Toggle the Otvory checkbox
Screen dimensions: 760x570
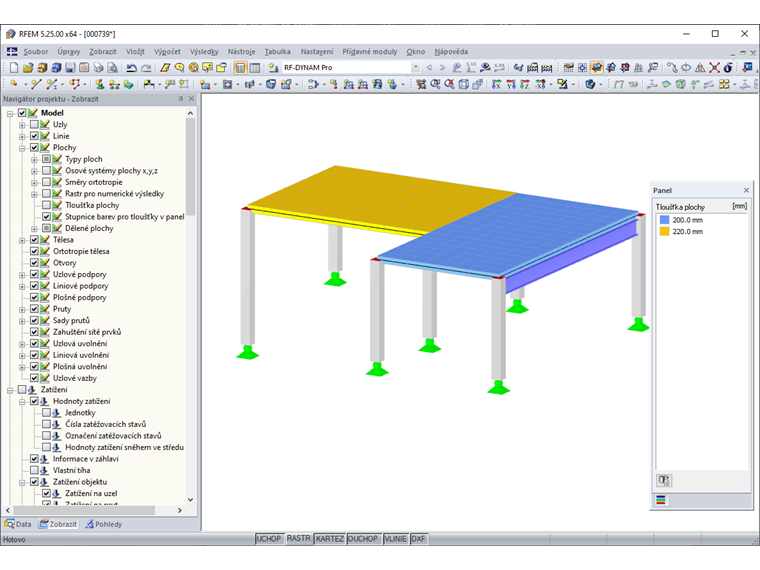pyautogui.click(x=34, y=263)
